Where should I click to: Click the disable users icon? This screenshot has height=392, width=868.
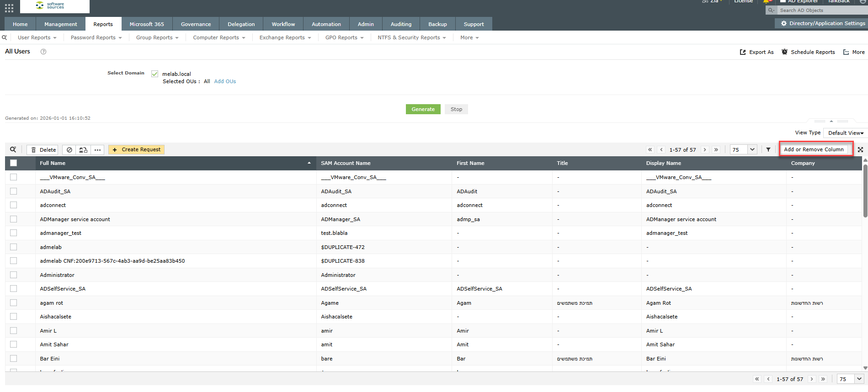(69, 150)
